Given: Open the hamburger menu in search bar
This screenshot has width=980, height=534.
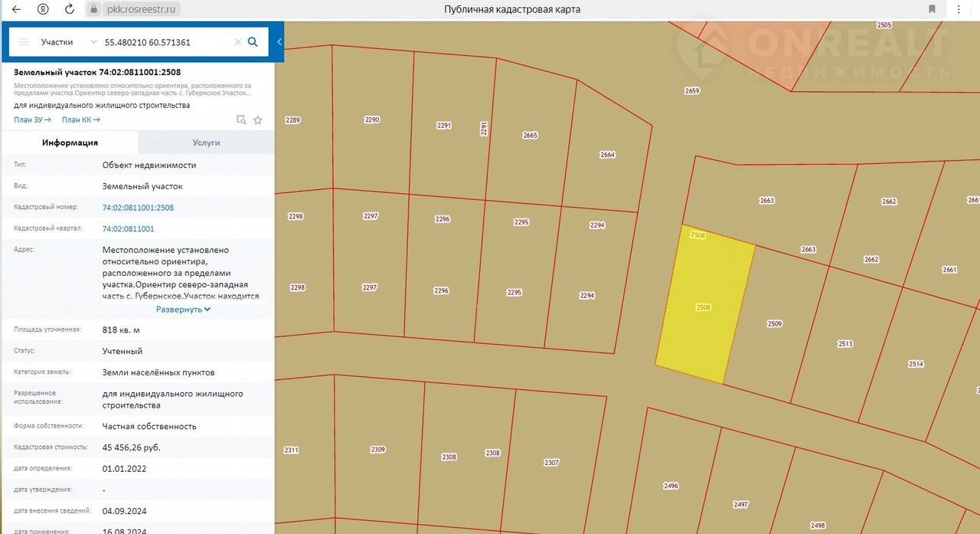Looking at the screenshot, I should point(24,42).
